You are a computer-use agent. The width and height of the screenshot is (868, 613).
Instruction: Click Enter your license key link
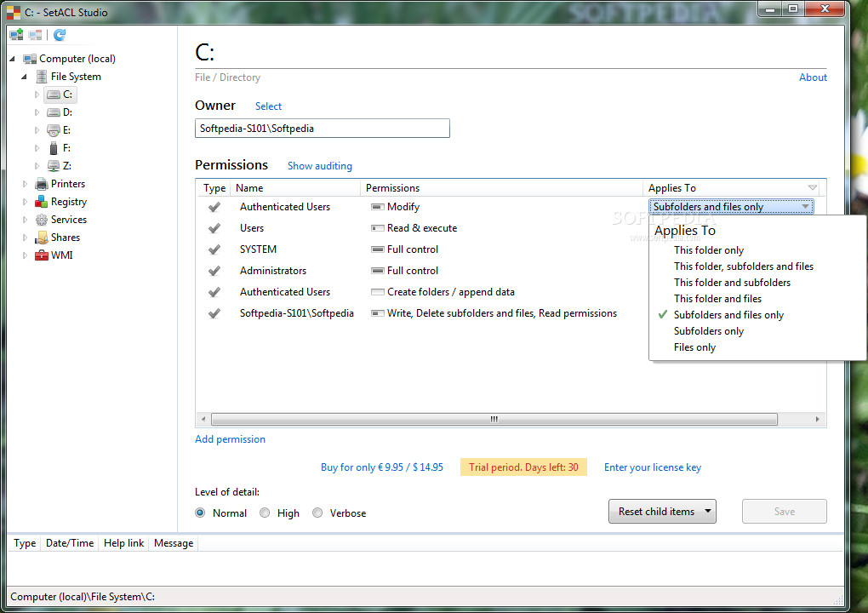(652, 467)
